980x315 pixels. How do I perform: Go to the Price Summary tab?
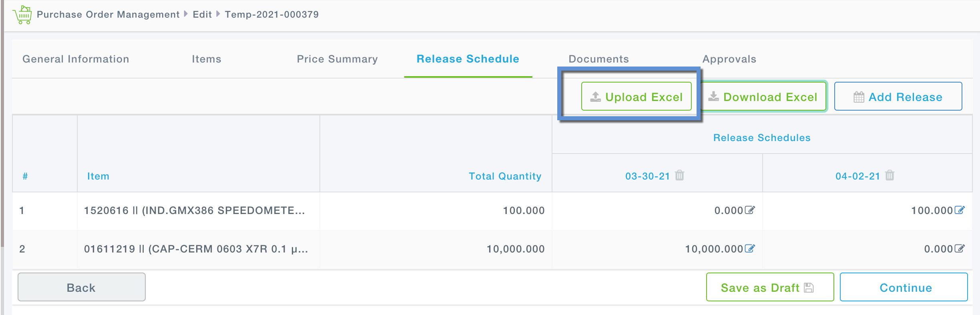coord(337,59)
